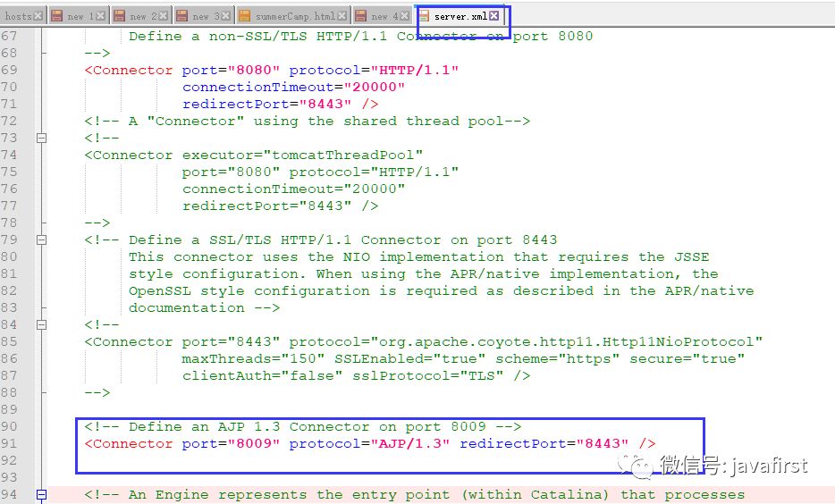Screen dimensions: 835x504
Task: Click the "tomcatThreadPool" executor value
Action: point(347,155)
